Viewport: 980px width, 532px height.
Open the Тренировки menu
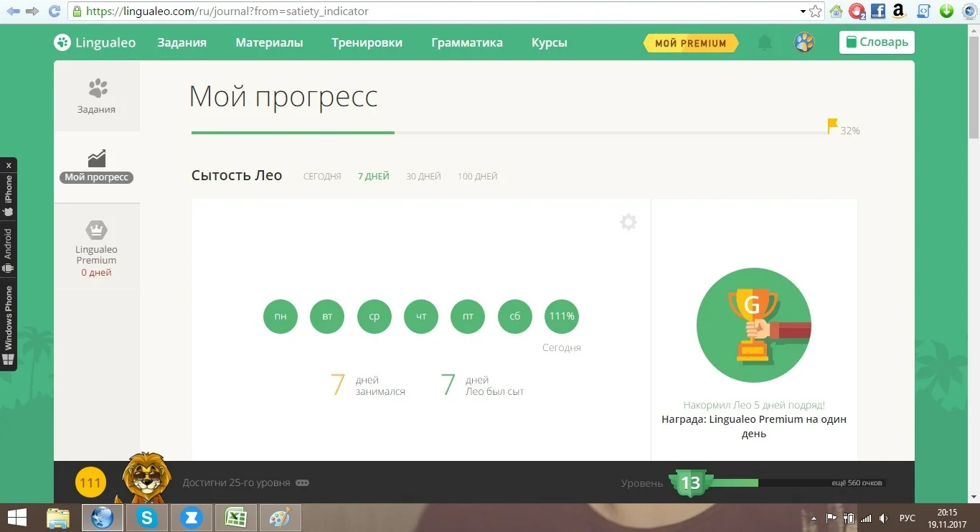click(367, 42)
